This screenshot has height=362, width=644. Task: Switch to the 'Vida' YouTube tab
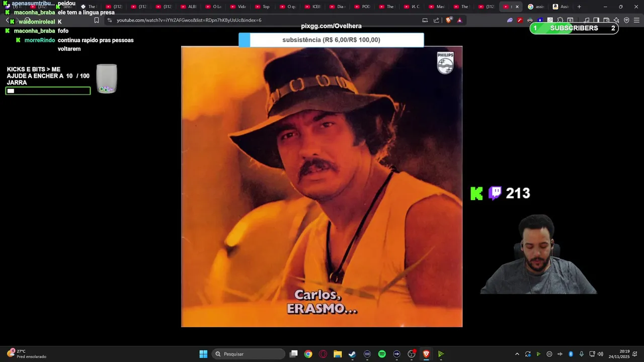tap(238, 7)
